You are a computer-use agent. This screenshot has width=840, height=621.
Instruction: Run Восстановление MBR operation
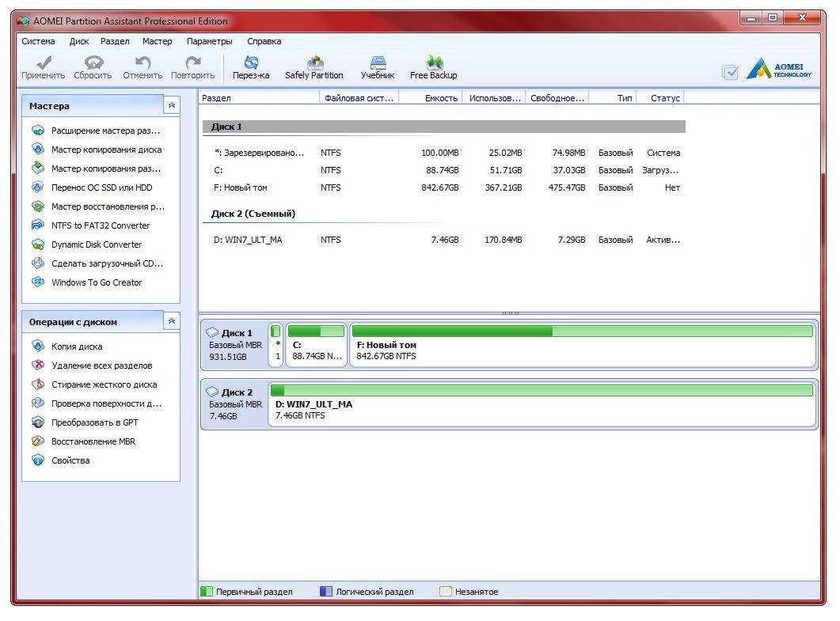coord(84,441)
